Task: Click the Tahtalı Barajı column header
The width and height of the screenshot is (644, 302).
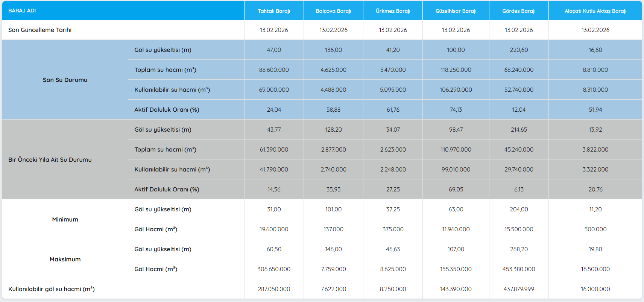Action: (274, 11)
